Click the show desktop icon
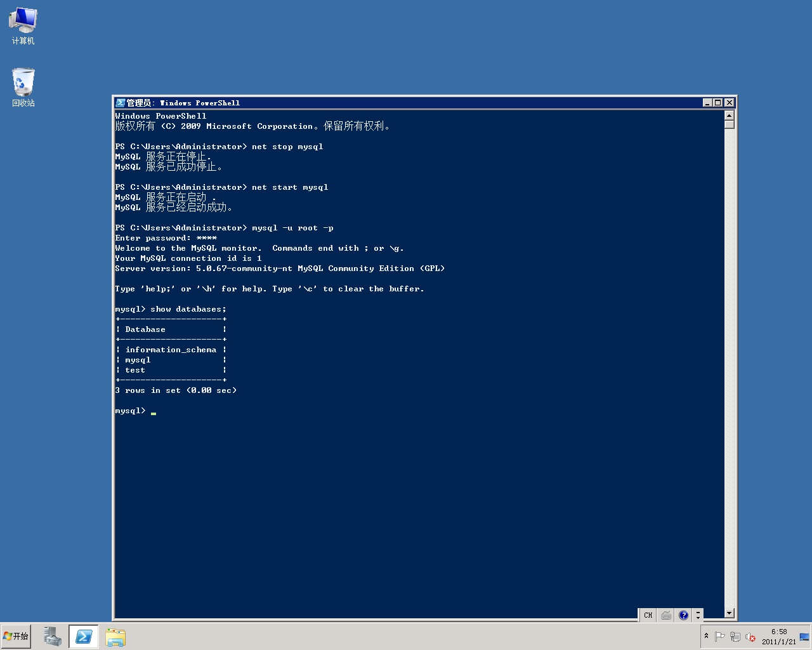The width and height of the screenshot is (812, 650). (804, 637)
